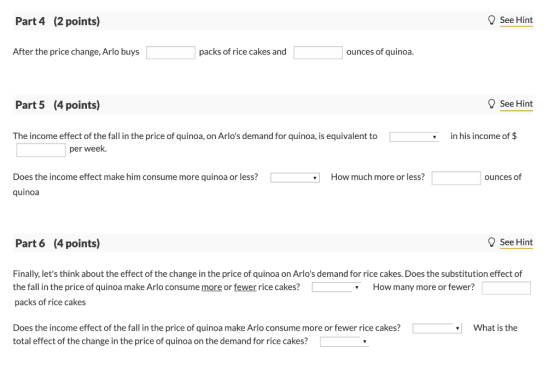Viewport: 560px width, 381px height.
Task: Open See Hint link for Part 5
Action: point(516,104)
